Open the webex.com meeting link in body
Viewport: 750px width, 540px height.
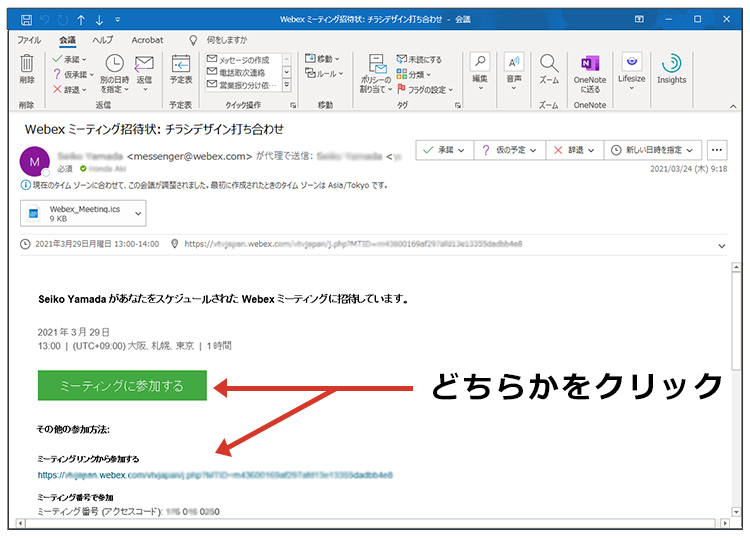tap(215, 475)
